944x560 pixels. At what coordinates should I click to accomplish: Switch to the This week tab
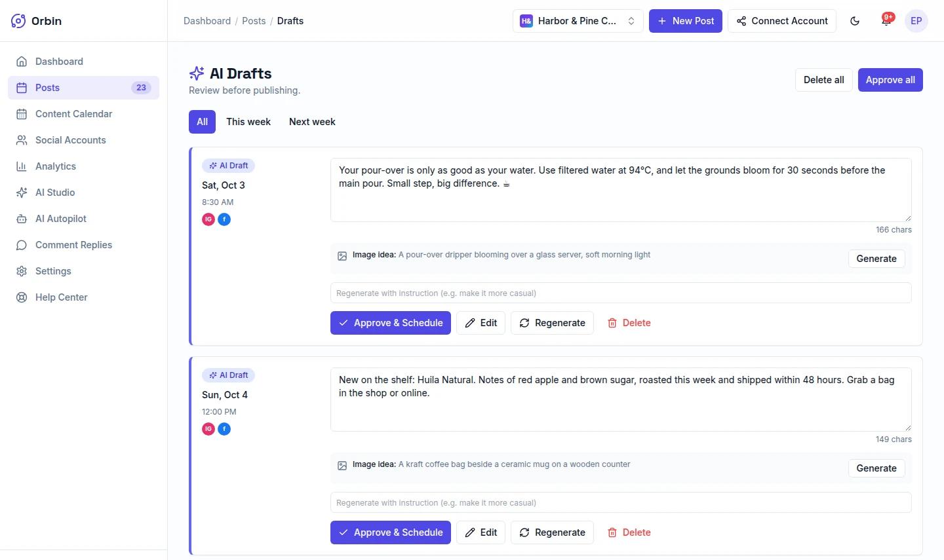pyautogui.click(x=248, y=122)
